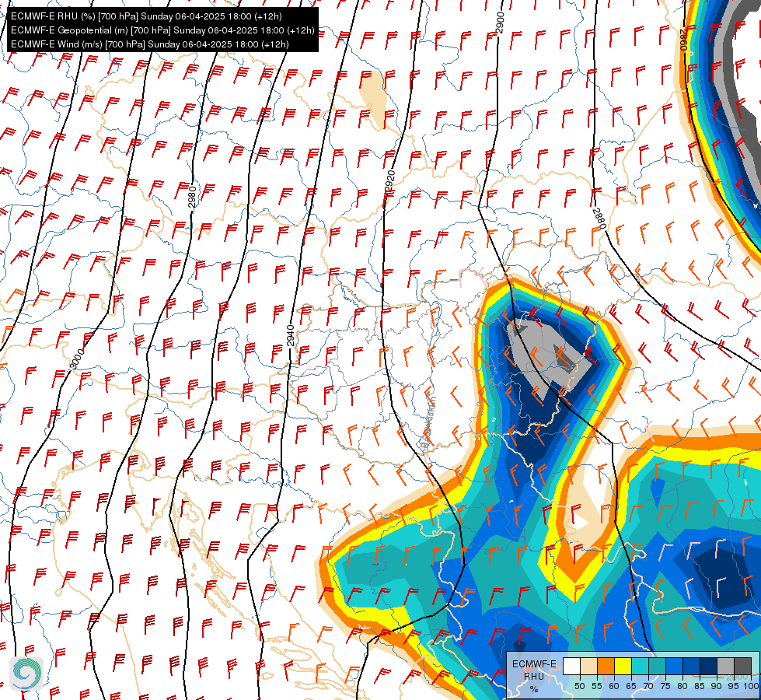Select the light gray legend color swatch
This screenshot has width=761, height=700.
point(725,667)
